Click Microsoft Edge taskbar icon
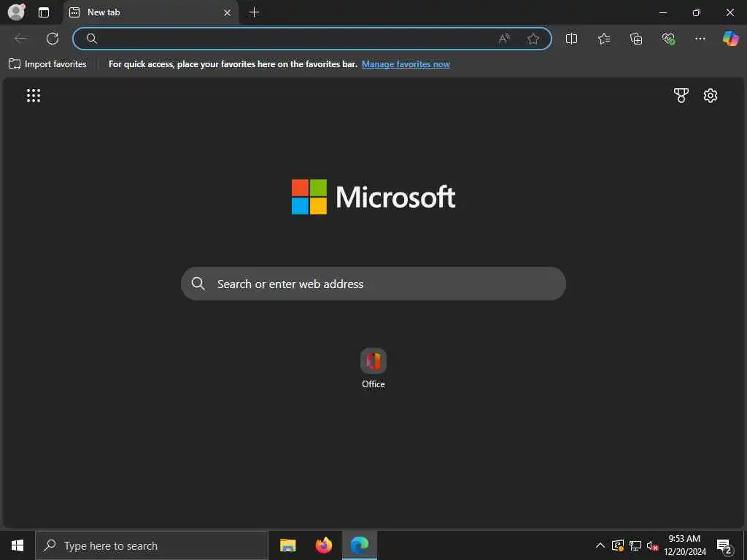This screenshot has height=560, width=747. (360, 545)
